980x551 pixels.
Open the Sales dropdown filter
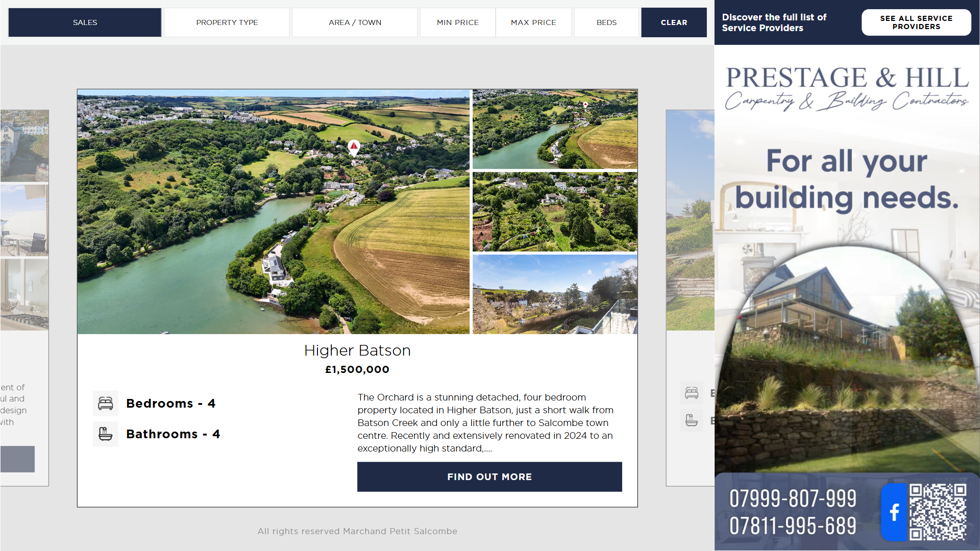click(x=85, y=22)
